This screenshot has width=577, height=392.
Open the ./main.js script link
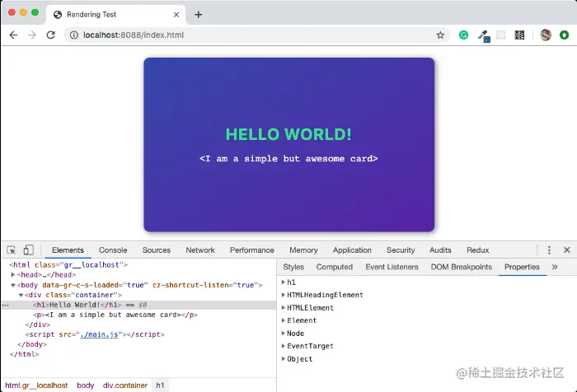[100, 334]
